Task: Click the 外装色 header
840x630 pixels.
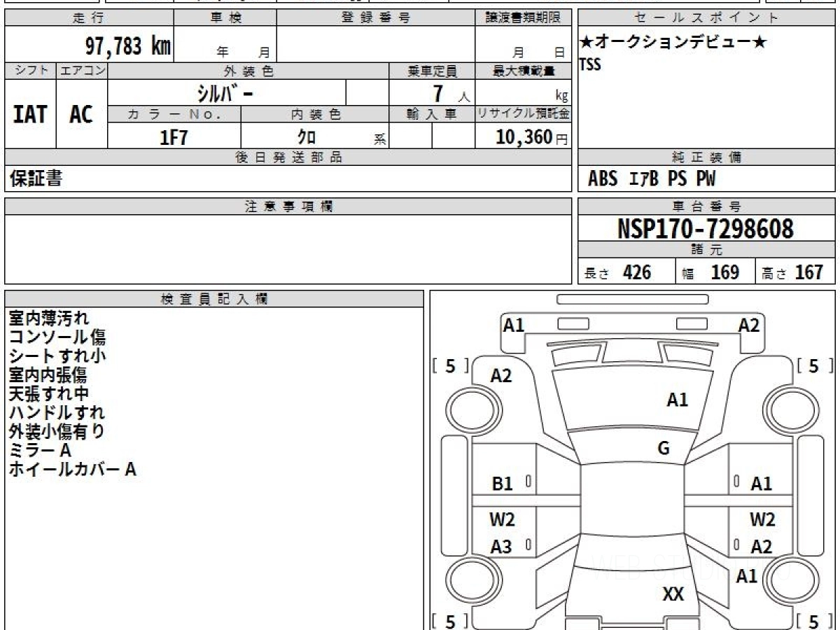Action: click(x=248, y=71)
